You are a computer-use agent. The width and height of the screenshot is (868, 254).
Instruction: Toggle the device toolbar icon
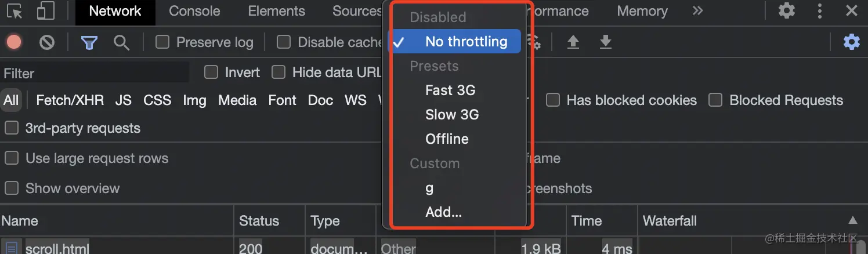pos(45,11)
